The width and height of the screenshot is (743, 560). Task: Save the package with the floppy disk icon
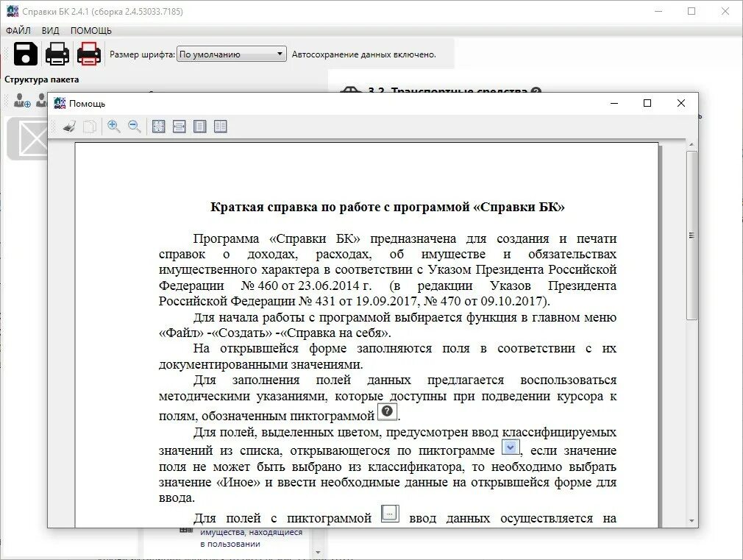click(26, 54)
